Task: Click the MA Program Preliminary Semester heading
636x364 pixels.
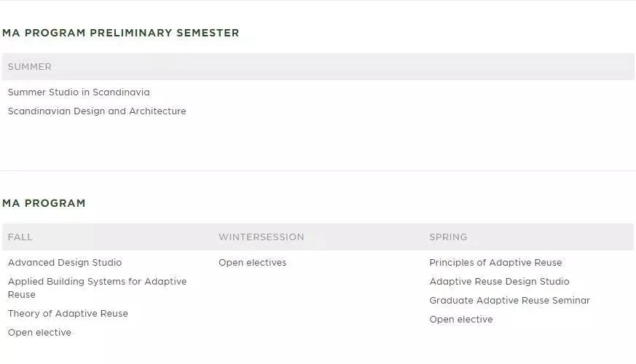Action: (x=120, y=33)
